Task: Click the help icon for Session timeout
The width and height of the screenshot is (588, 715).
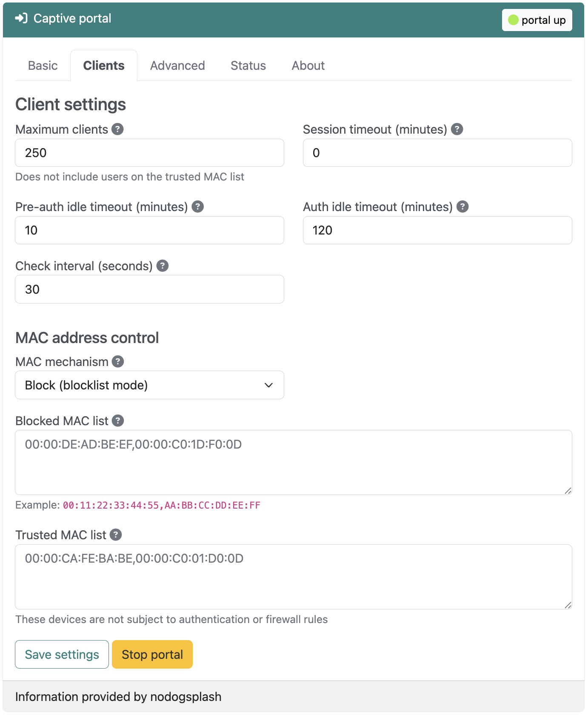Action: (x=457, y=129)
